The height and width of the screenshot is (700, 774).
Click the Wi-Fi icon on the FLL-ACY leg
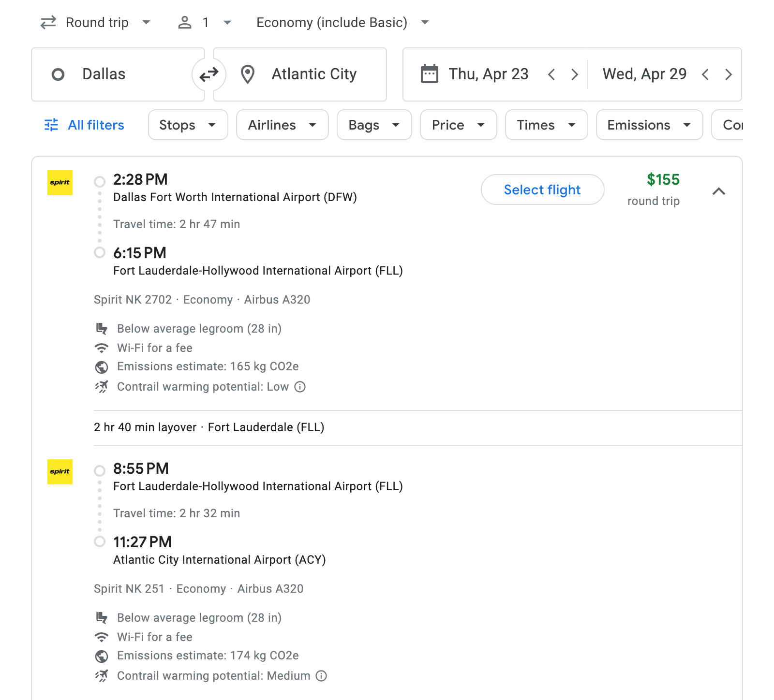(x=101, y=637)
